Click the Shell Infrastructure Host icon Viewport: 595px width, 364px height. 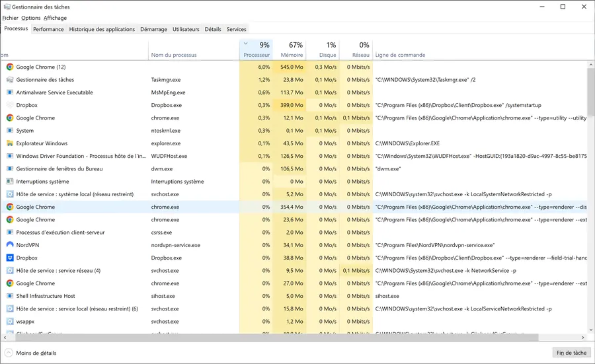pyautogui.click(x=10, y=296)
